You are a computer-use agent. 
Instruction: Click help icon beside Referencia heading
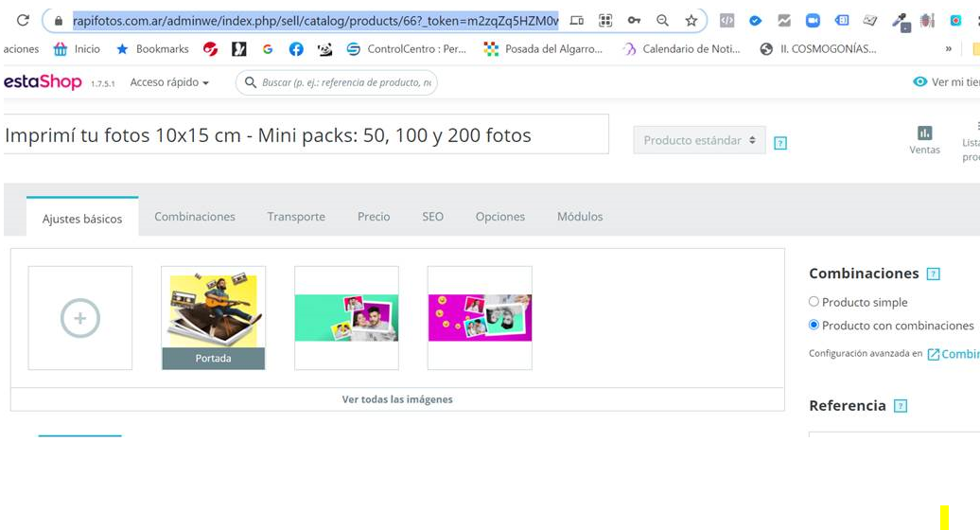(x=901, y=406)
